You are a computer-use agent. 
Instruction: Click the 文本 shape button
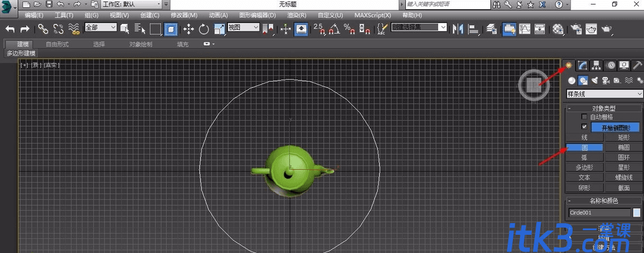(584, 178)
